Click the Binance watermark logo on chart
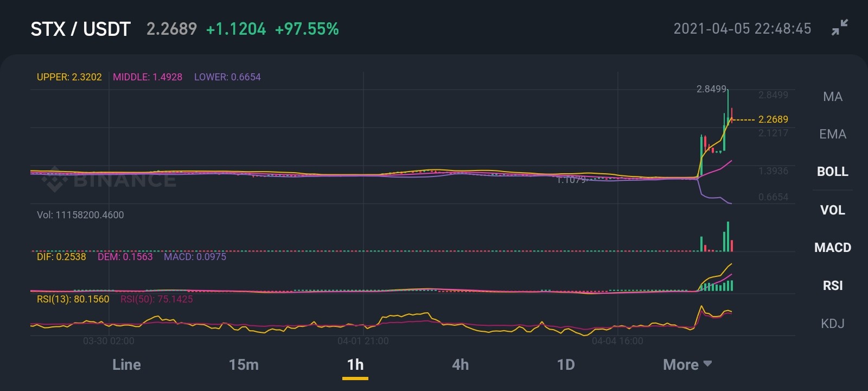 (x=108, y=179)
